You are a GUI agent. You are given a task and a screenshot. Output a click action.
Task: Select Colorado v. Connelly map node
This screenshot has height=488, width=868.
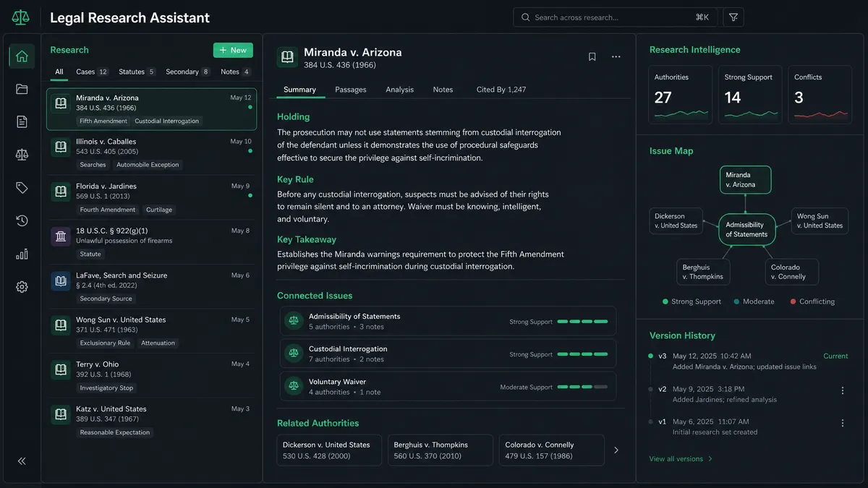coord(791,272)
